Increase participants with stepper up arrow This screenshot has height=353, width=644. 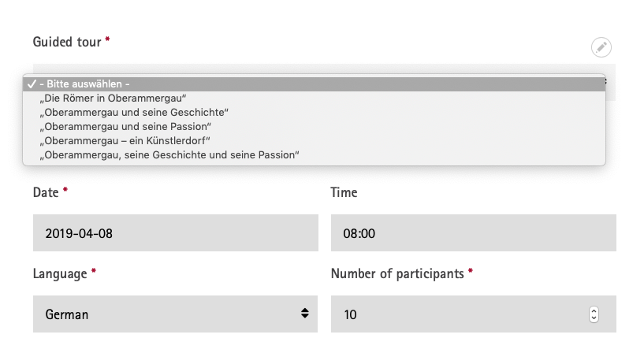point(594,310)
